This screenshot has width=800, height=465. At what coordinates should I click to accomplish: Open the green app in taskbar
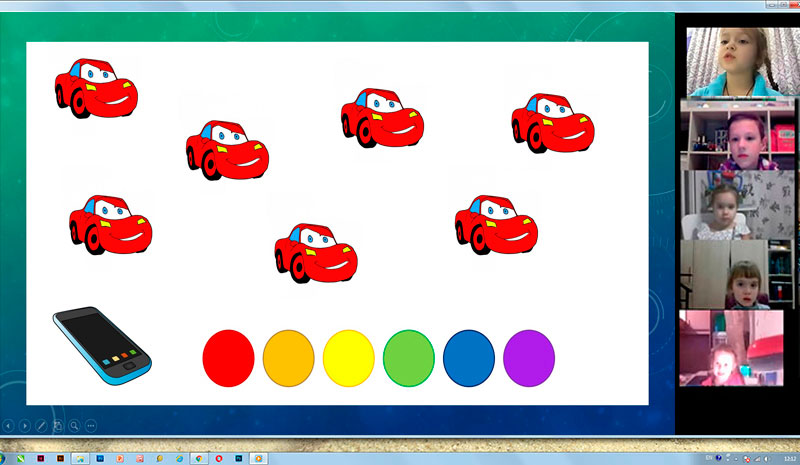(x=21, y=458)
